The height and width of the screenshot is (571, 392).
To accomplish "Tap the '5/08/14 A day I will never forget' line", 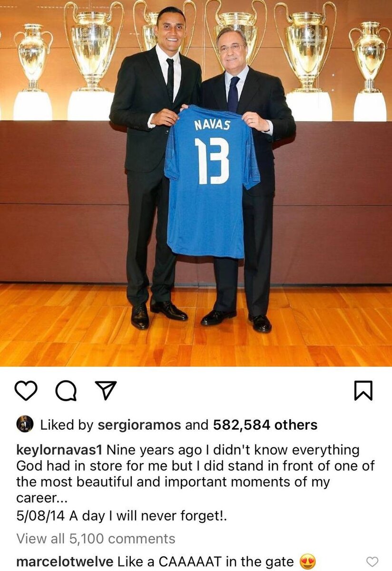I will click(122, 517).
